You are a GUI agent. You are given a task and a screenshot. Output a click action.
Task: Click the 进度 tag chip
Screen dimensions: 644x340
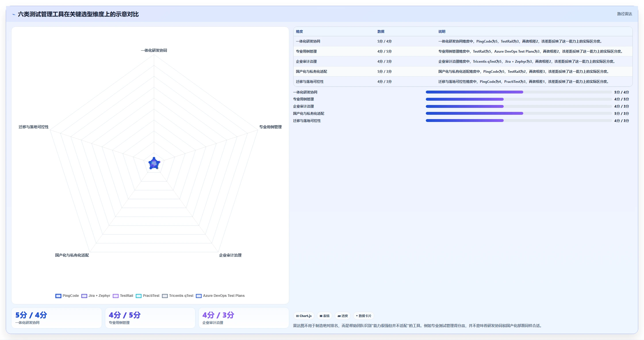343,316
